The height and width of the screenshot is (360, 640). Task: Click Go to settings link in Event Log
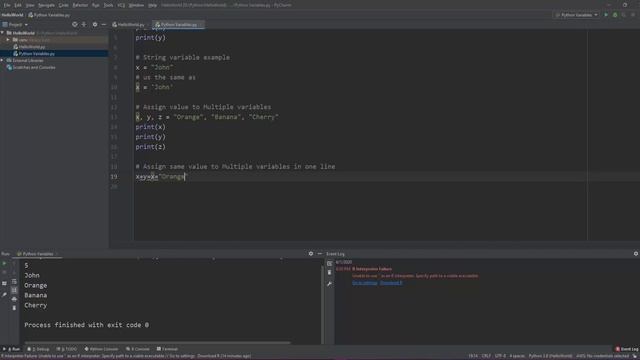coord(364,283)
